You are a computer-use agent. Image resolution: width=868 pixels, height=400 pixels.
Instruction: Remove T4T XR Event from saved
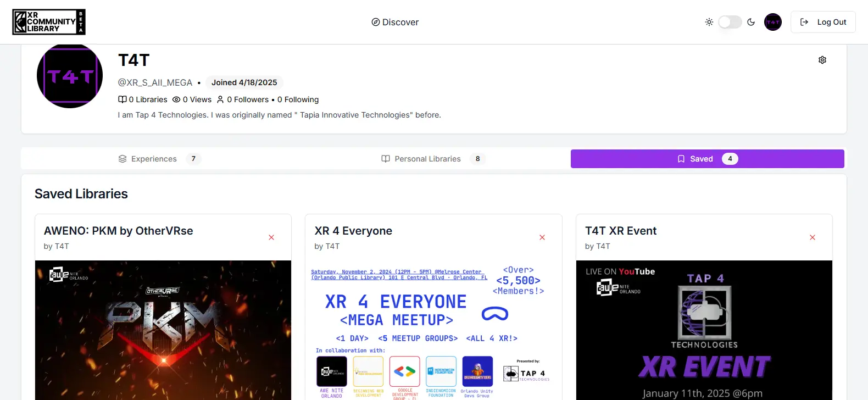[813, 237]
